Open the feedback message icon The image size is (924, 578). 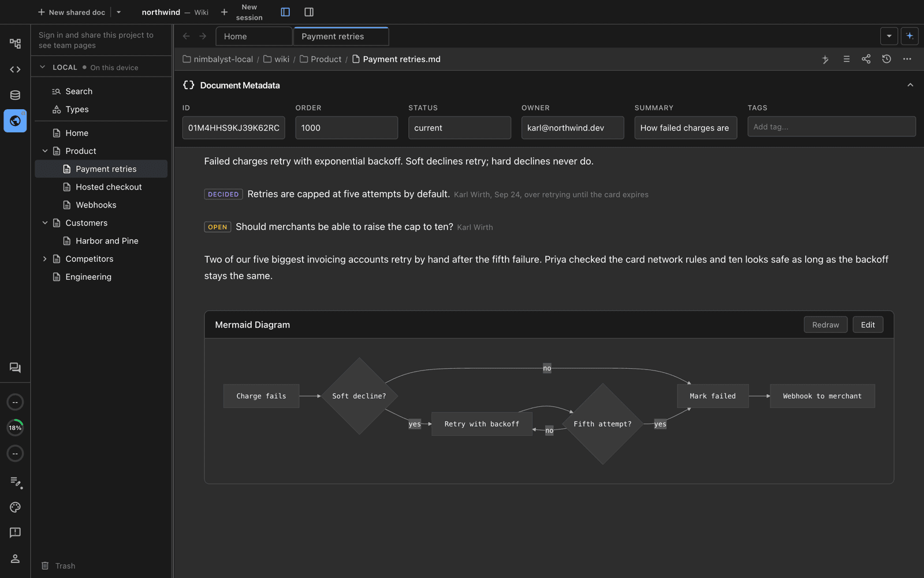[x=15, y=532]
